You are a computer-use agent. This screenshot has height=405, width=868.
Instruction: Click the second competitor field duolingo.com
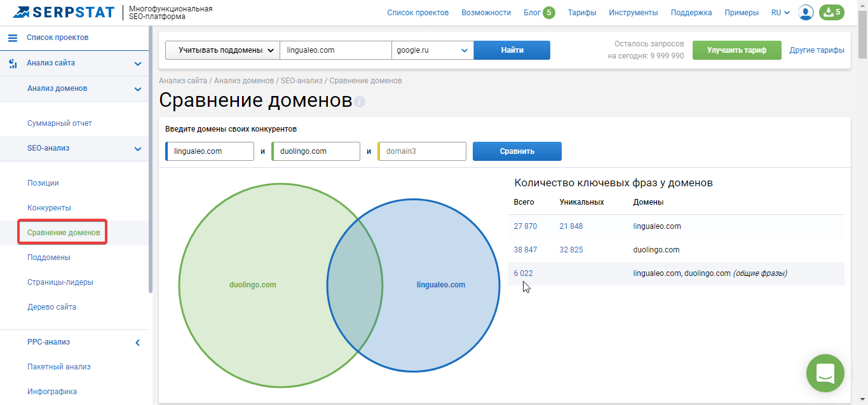click(x=316, y=151)
